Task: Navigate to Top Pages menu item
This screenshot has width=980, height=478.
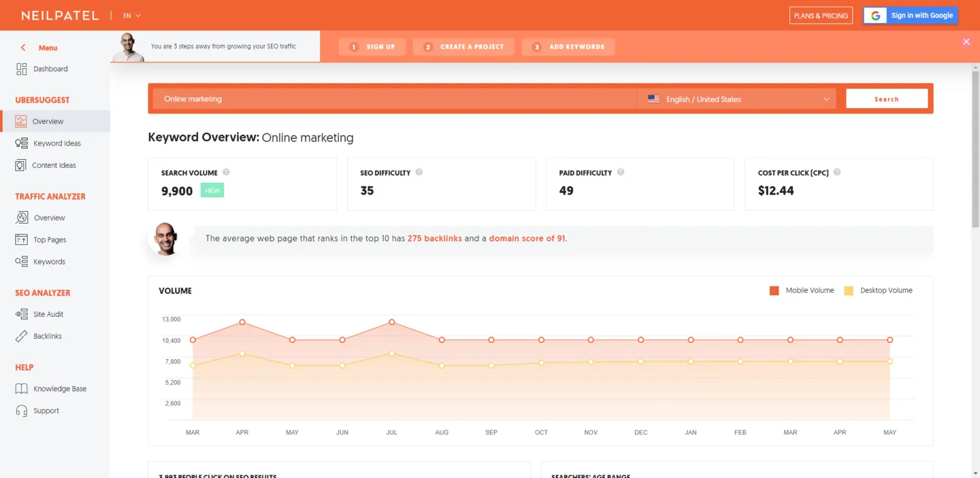Action: (x=50, y=239)
